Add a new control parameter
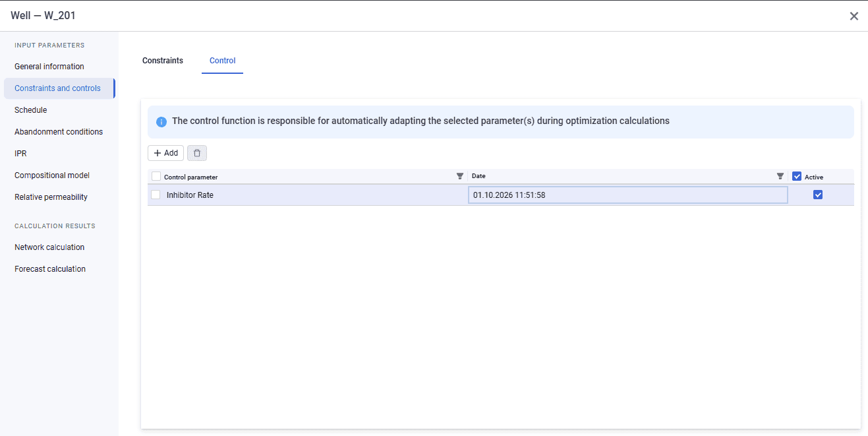Viewport: 868px width, 436px height. 165,153
